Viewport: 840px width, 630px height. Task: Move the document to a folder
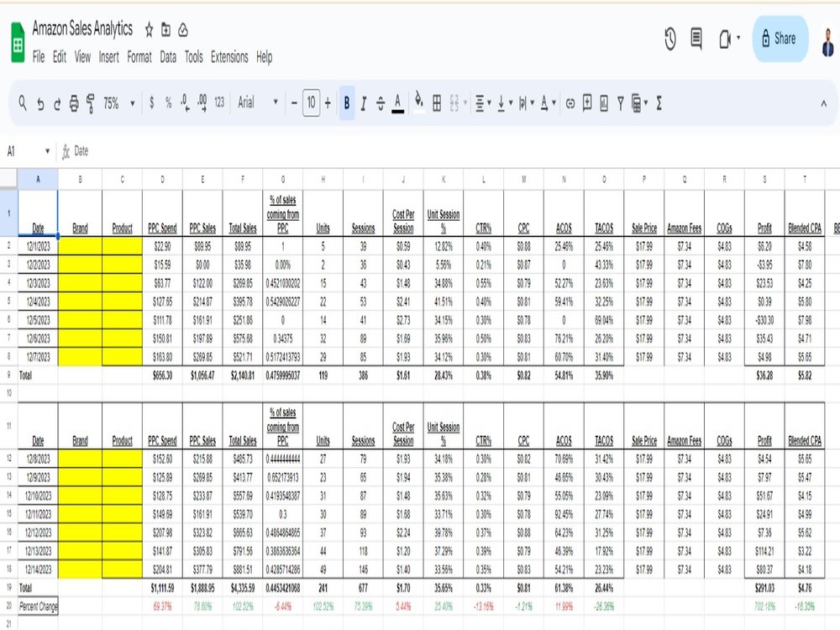pos(166,29)
